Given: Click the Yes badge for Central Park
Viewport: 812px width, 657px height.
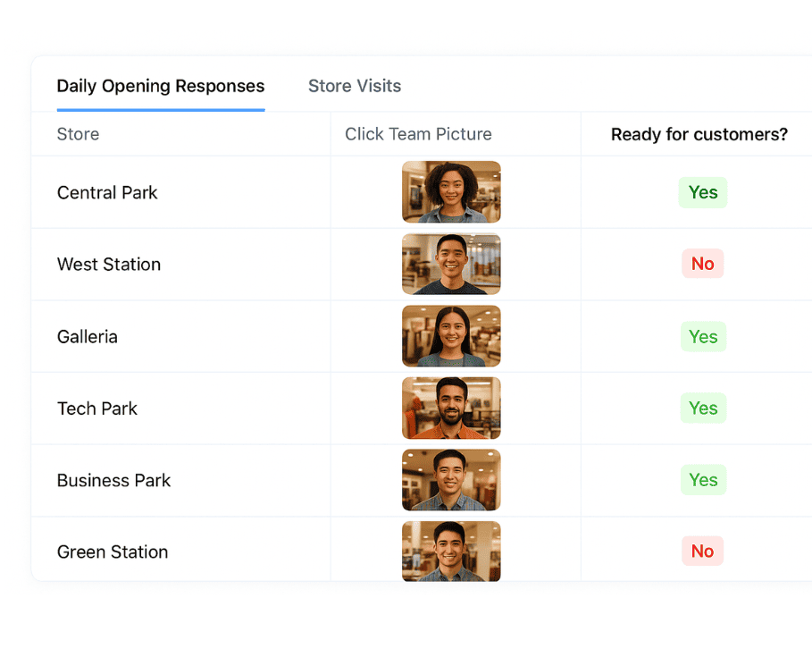Looking at the screenshot, I should pyautogui.click(x=703, y=192).
